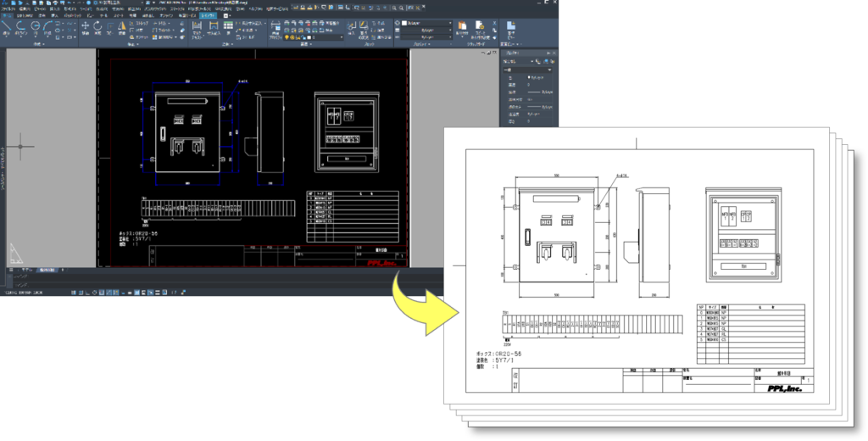Toggle Polar tracking in the status bar

[95, 292]
